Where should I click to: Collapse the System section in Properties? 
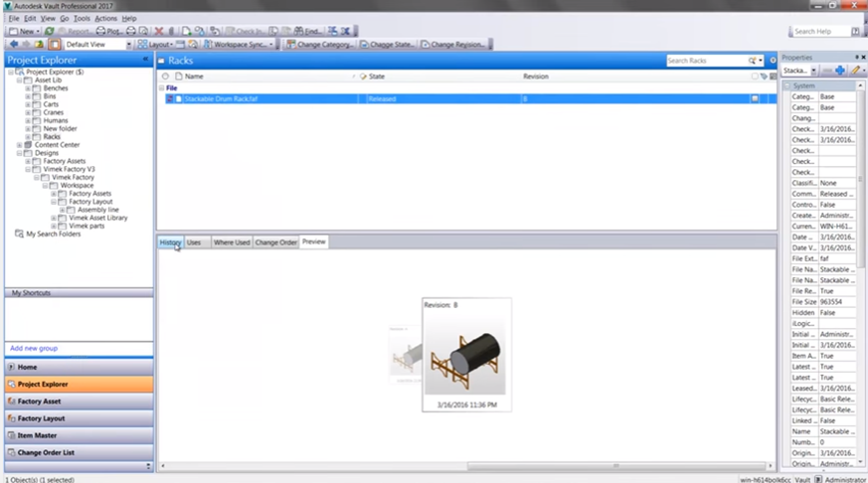(x=787, y=85)
